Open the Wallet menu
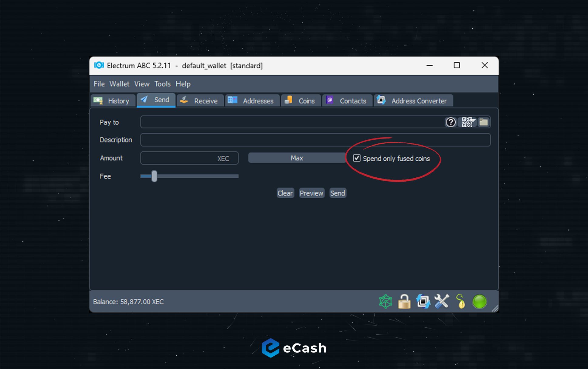The height and width of the screenshot is (369, 588). [119, 84]
